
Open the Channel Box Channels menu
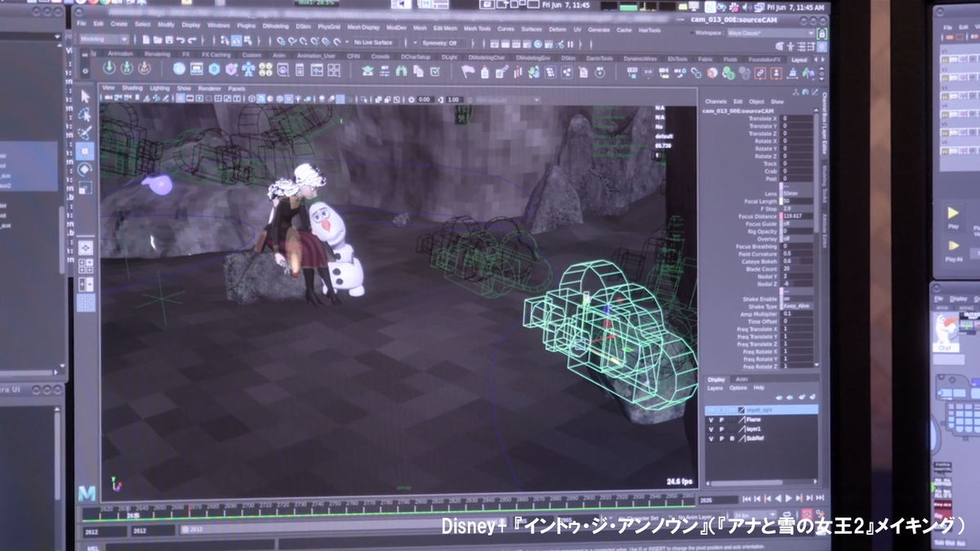pos(715,102)
